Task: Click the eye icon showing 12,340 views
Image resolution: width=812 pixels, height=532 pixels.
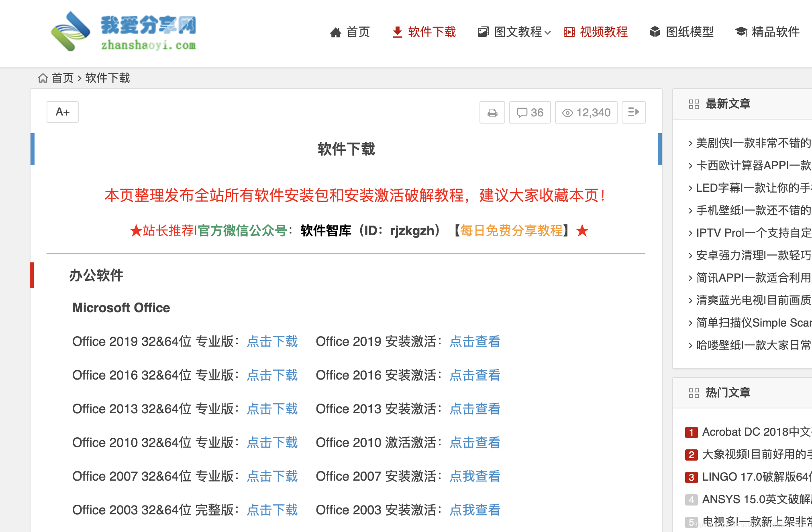Action: coord(586,112)
